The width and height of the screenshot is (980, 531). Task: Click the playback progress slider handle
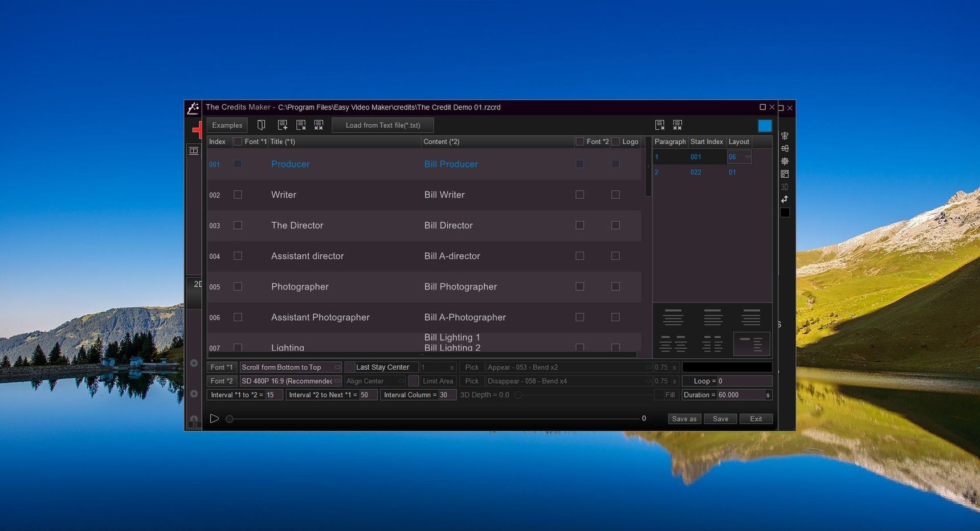(x=230, y=419)
